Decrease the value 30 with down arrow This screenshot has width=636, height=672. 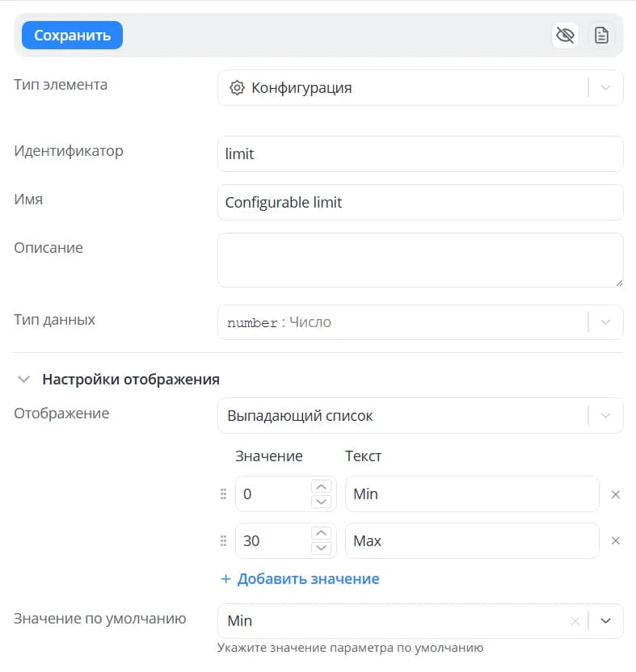pyautogui.click(x=321, y=548)
